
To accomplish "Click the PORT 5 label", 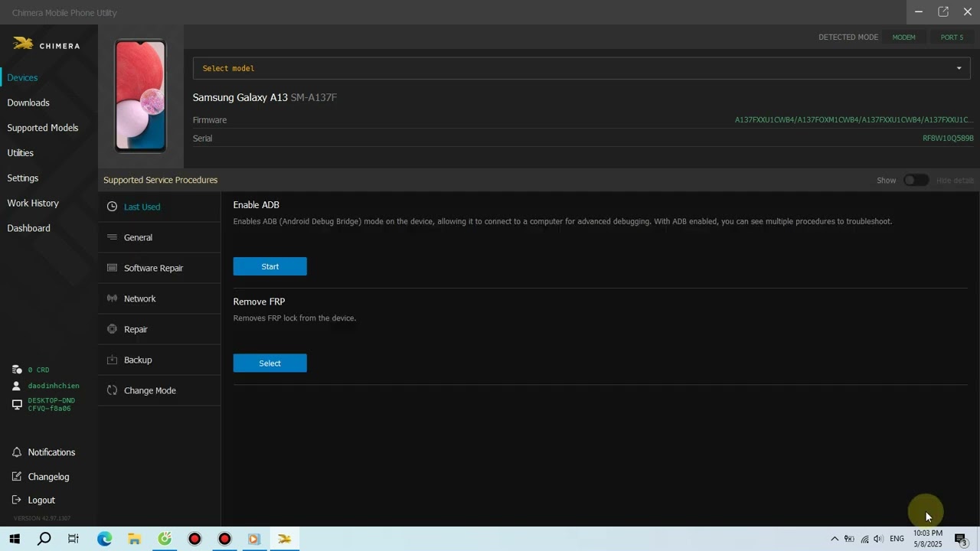I will [x=952, y=37].
